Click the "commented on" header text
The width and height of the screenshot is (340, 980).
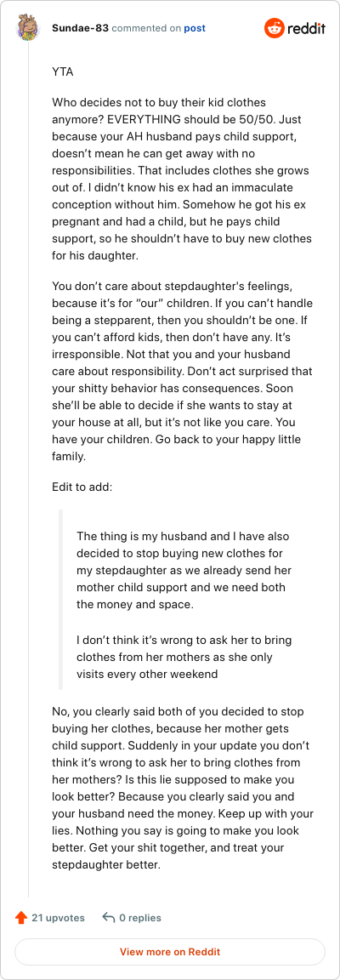tap(146, 28)
